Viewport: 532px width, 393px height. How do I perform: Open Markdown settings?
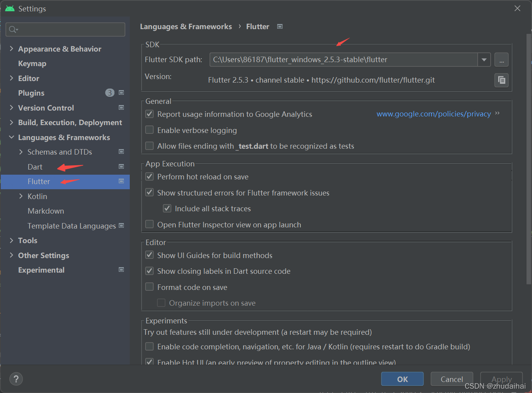(x=46, y=211)
